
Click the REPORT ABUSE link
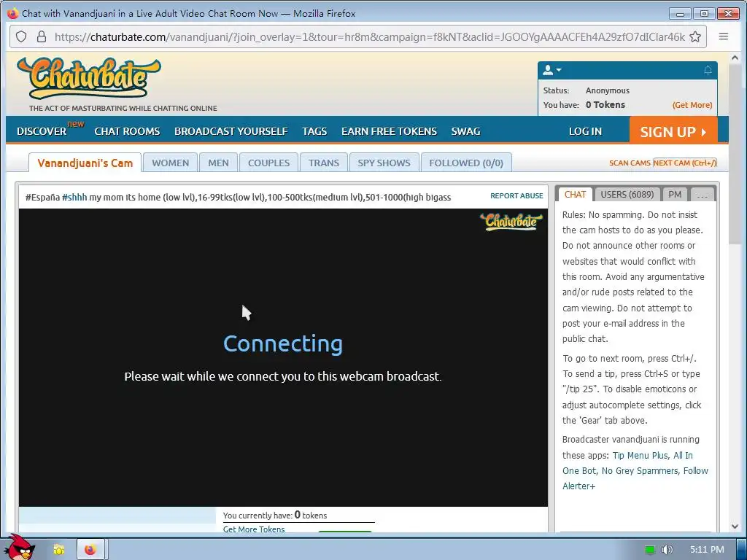coord(516,195)
